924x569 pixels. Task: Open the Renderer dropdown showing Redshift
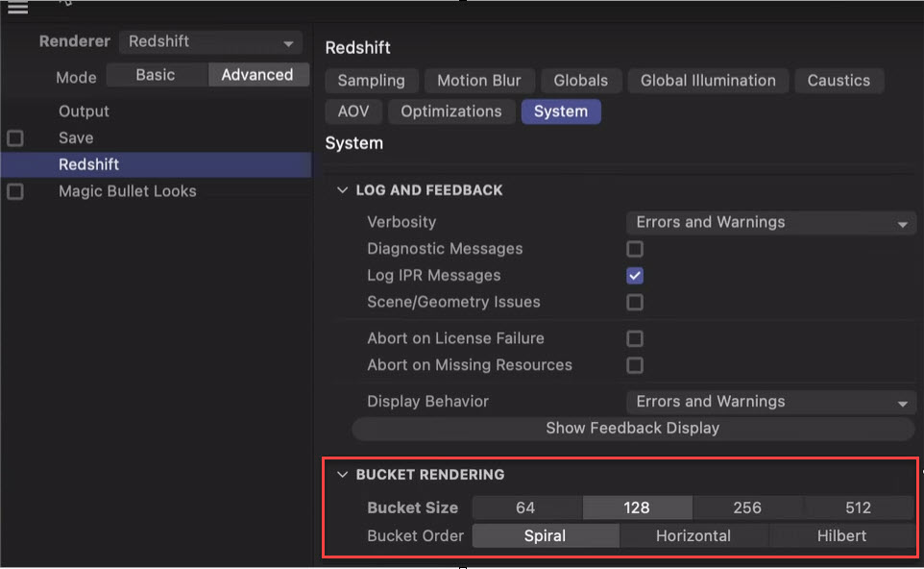click(211, 41)
